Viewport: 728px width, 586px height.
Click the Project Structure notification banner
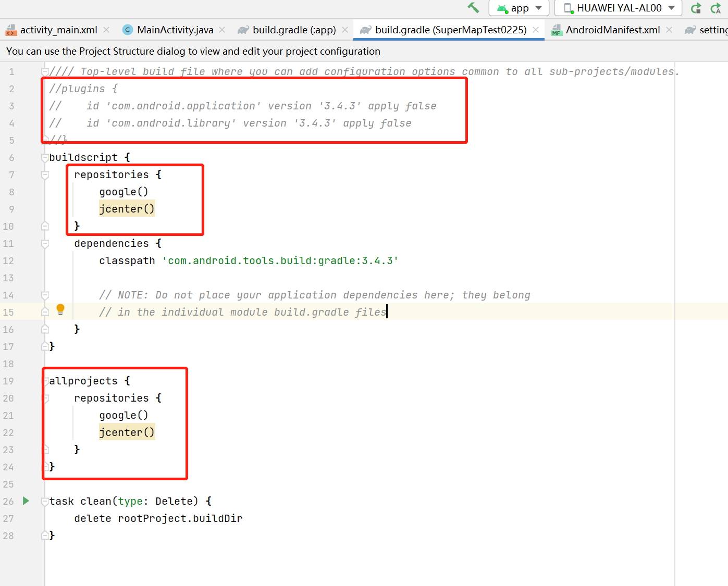(364, 51)
